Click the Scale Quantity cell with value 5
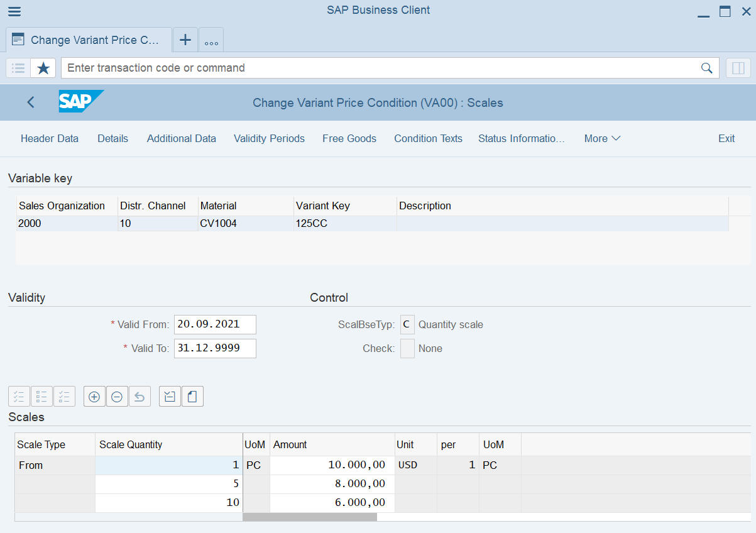756x533 pixels. click(x=168, y=484)
